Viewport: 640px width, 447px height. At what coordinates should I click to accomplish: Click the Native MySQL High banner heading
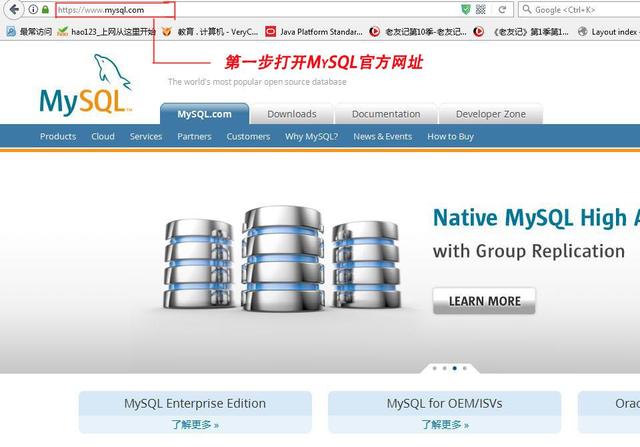(x=536, y=218)
